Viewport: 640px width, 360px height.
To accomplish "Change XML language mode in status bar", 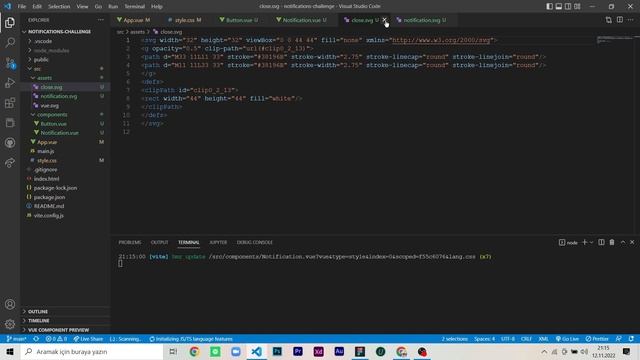I will [543, 339].
